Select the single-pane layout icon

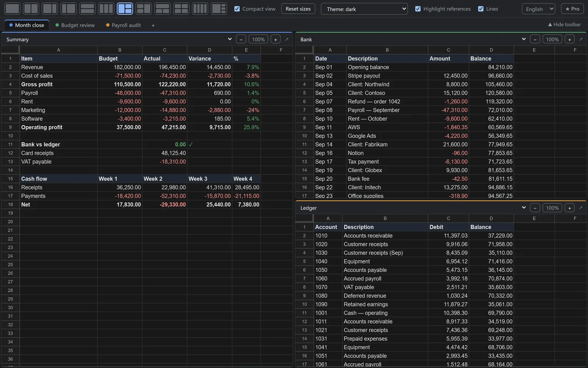click(12, 8)
